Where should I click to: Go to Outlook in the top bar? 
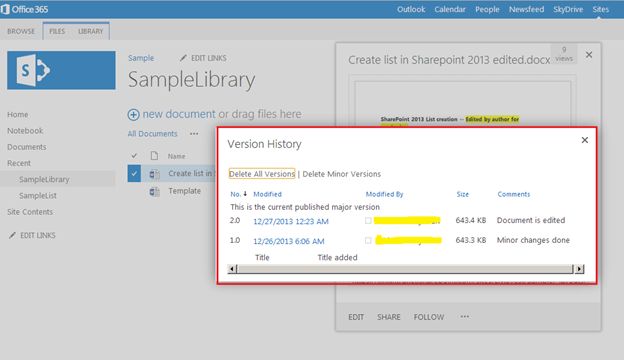click(411, 9)
